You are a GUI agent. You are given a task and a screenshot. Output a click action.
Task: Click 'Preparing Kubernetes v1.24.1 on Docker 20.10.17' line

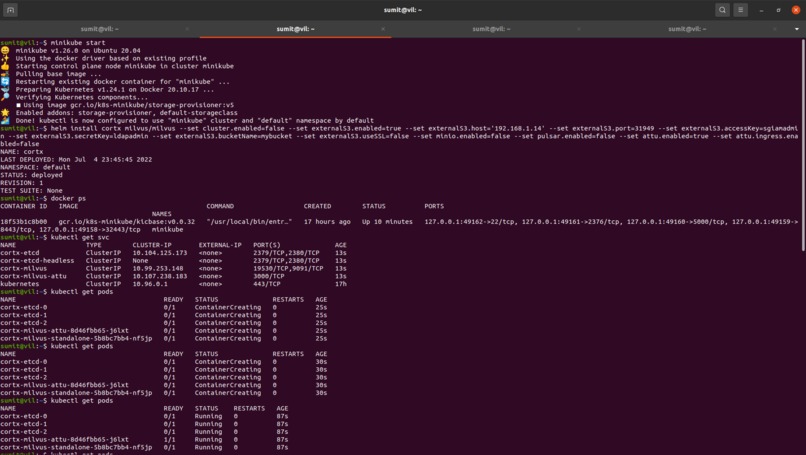(115, 89)
